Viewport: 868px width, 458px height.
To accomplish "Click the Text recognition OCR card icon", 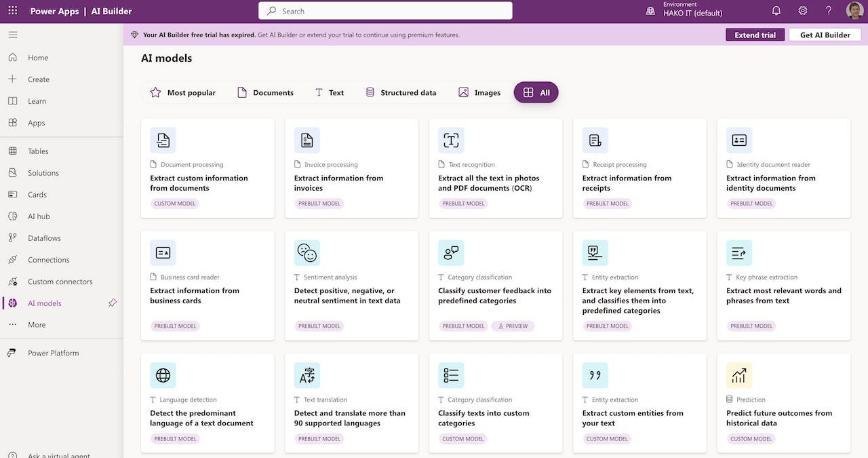I will point(451,140).
